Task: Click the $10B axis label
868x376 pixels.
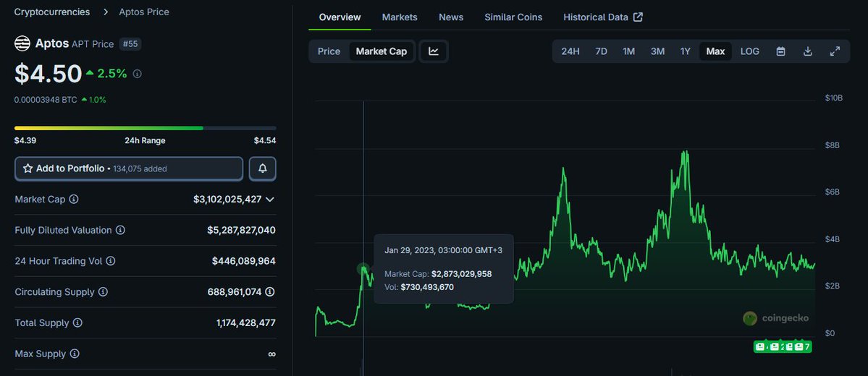Action: pyautogui.click(x=833, y=98)
